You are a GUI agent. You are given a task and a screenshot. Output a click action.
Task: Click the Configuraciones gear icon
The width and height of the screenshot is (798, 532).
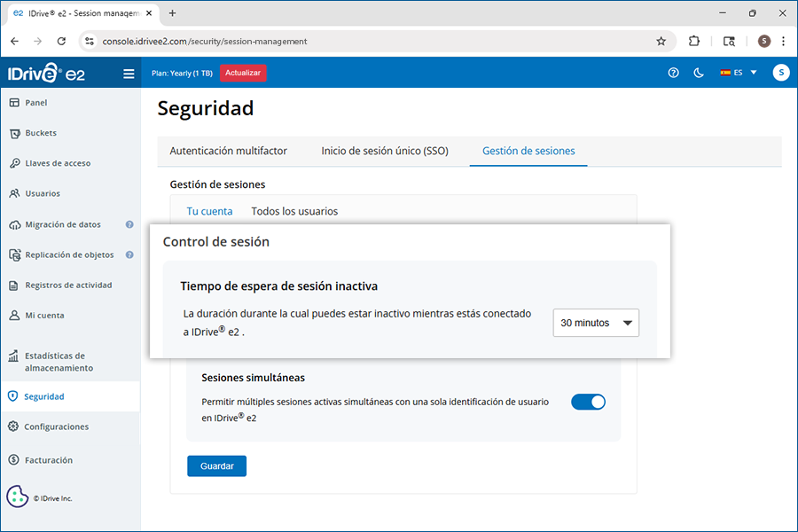pyautogui.click(x=13, y=426)
